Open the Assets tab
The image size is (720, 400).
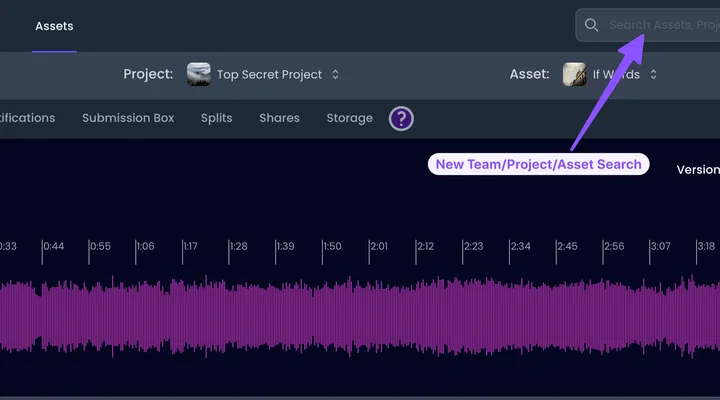pyautogui.click(x=54, y=26)
